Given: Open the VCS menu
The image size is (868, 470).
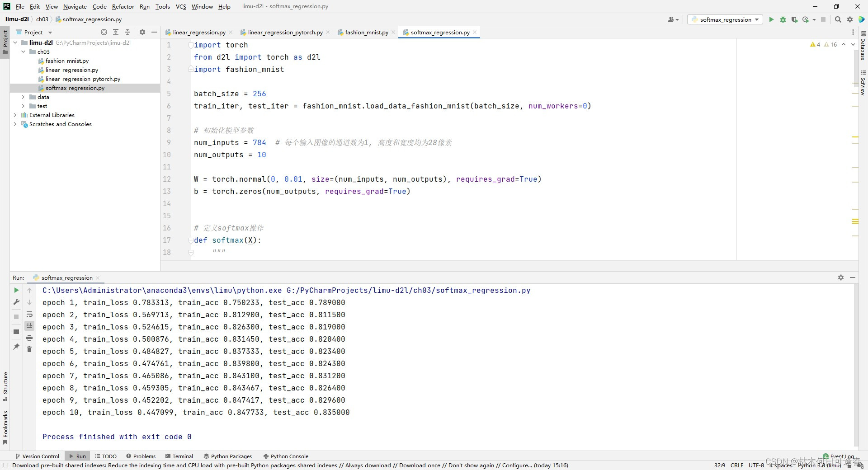Looking at the screenshot, I should [x=181, y=6].
